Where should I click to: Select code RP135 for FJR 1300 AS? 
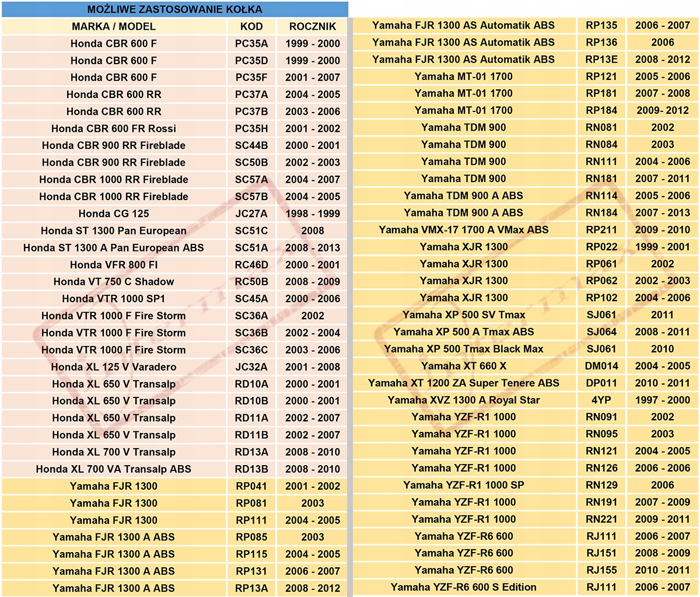tap(601, 25)
